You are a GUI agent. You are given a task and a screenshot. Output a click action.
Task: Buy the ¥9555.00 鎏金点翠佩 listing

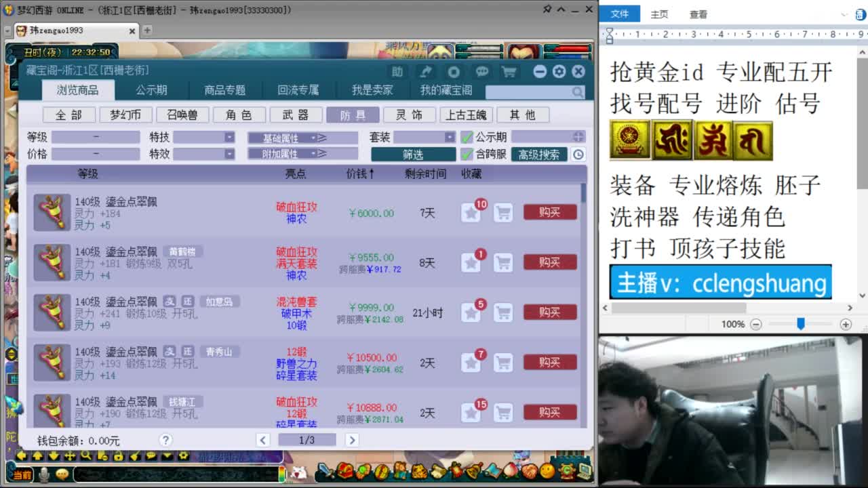(x=550, y=262)
